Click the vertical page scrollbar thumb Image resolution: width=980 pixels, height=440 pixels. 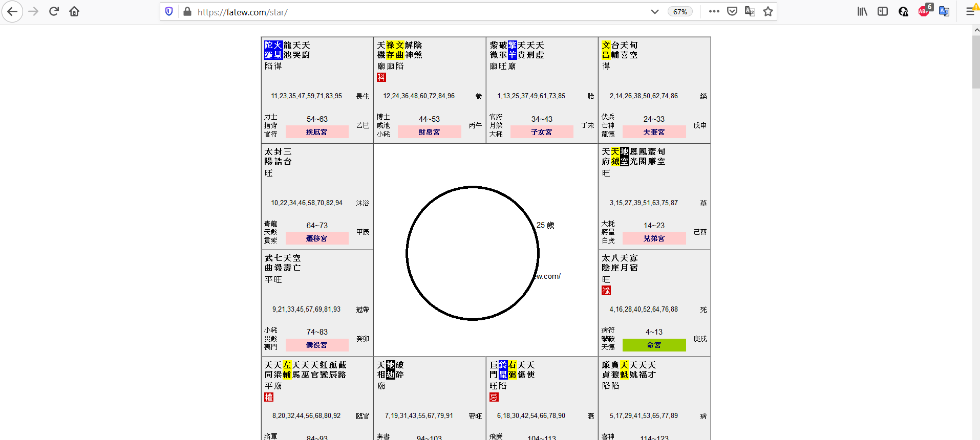[975, 61]
